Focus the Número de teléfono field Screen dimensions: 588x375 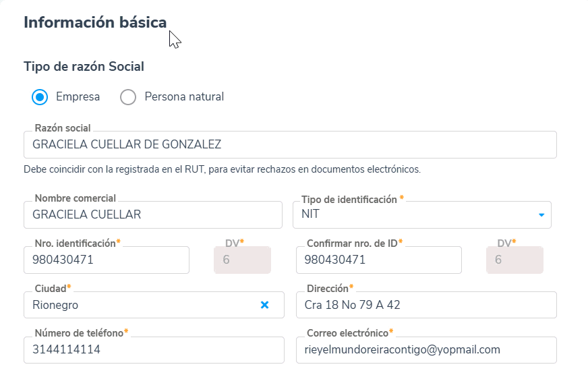tap(152, 350)
